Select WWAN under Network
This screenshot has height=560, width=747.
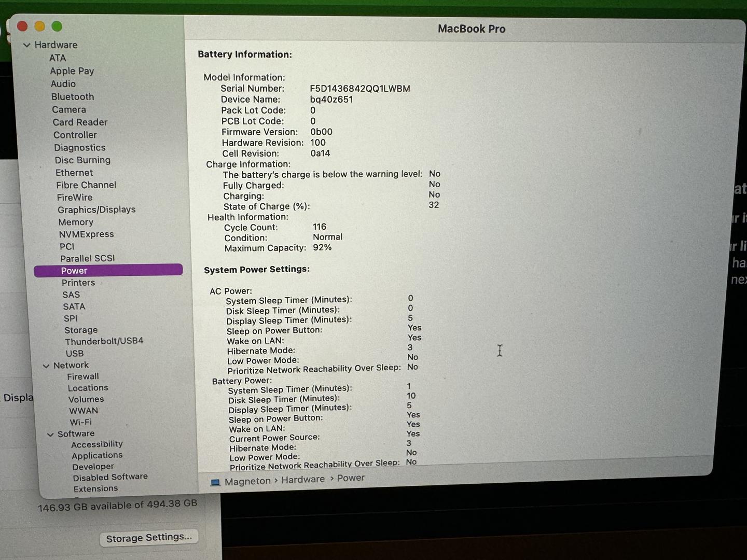[x=84, y=411]
